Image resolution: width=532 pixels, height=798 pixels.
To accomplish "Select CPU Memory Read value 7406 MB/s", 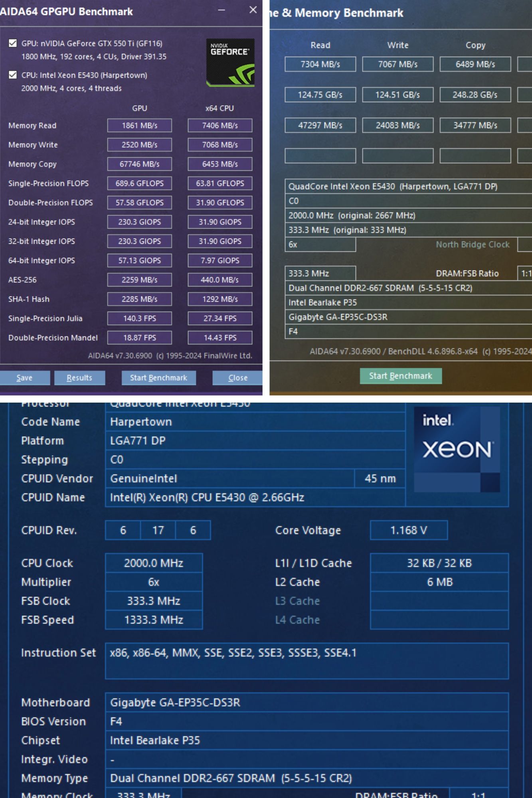I will pyautogui.click(x=220, y=125).
